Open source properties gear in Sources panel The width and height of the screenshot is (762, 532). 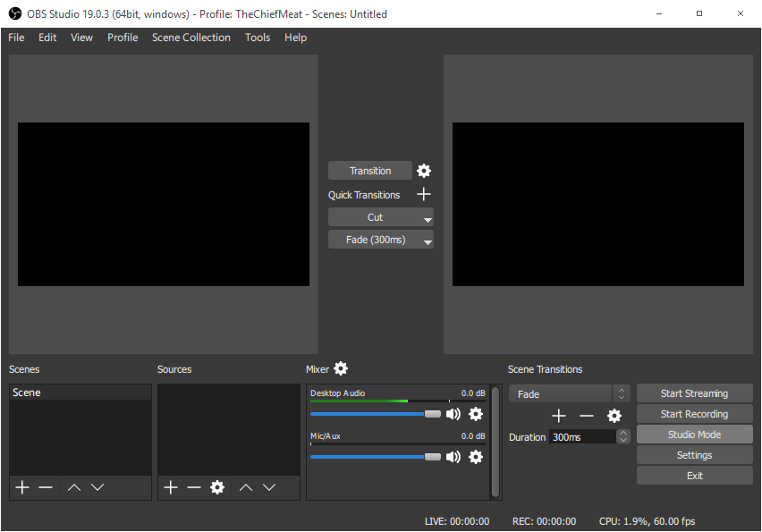point(217,487)
